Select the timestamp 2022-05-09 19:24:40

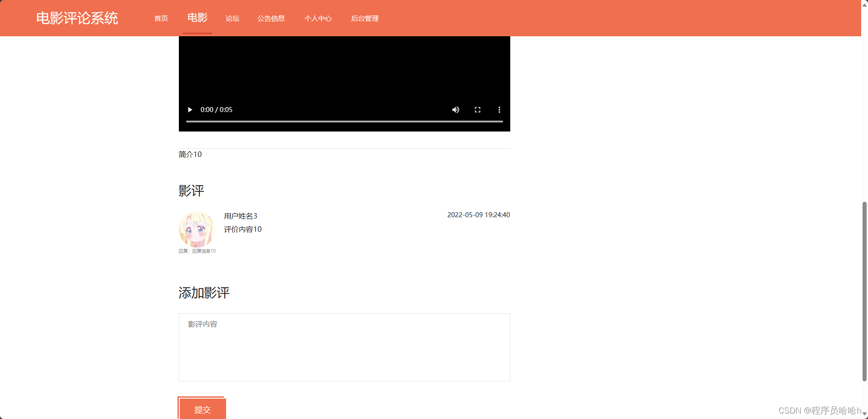tap(478, 214)
